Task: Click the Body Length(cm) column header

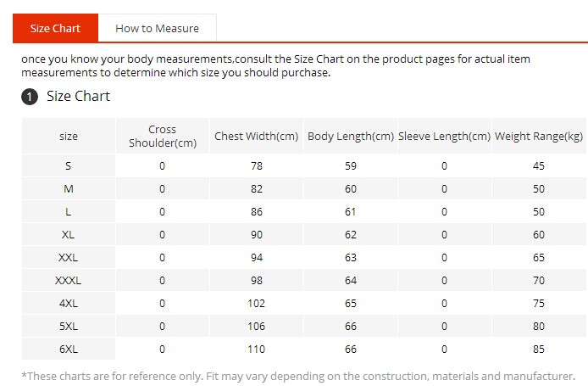Action: point(350,137)
